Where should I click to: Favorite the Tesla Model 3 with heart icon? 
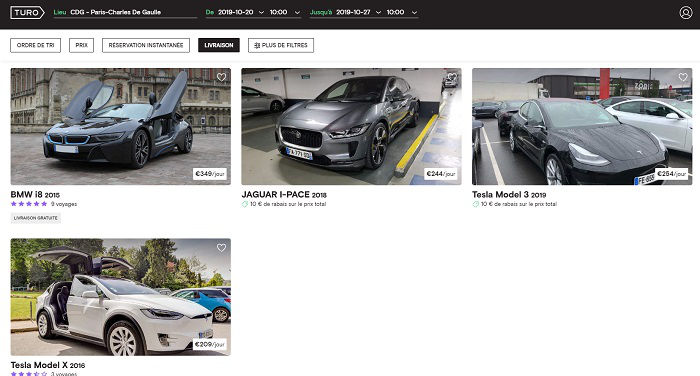683,77
